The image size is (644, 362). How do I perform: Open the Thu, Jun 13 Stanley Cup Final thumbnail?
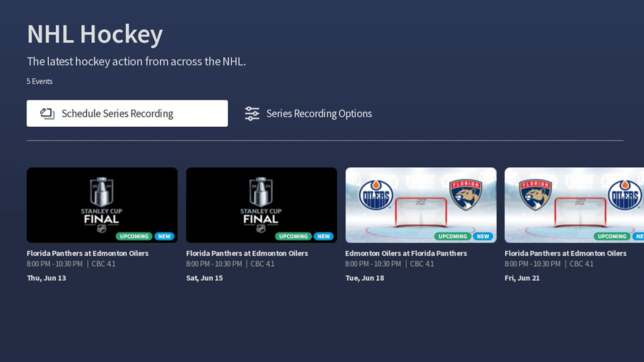(x=102, y=205)
